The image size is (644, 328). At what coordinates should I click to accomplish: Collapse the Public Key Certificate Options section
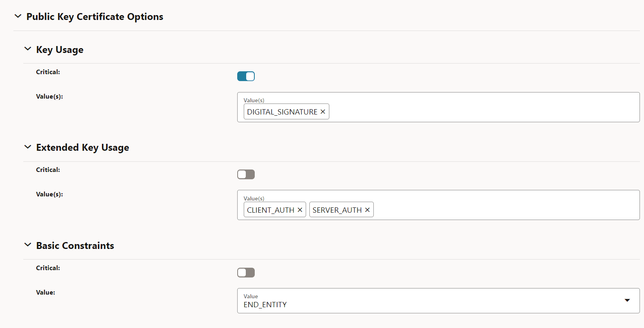click(x=18, y=15)
